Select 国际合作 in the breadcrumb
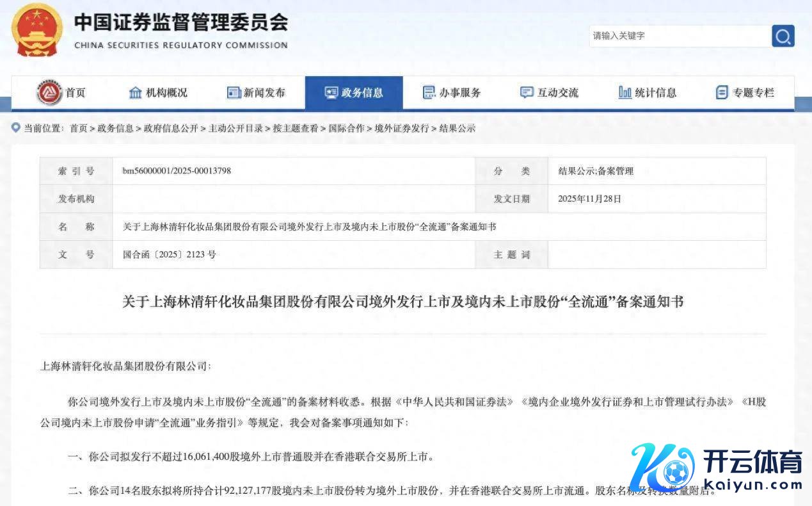The height and width of the screenshot is (506, 812). (x=346, y=128)
